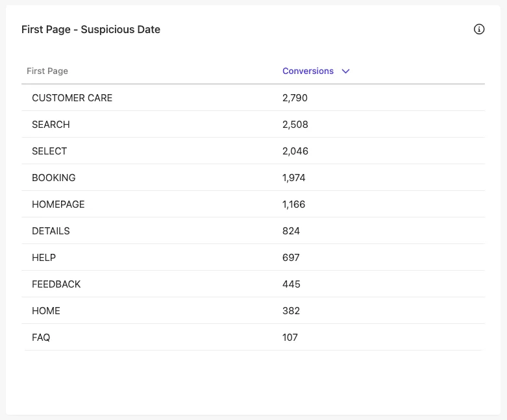
Task: Click the 824 conversions value
Action: coord(291,231)
